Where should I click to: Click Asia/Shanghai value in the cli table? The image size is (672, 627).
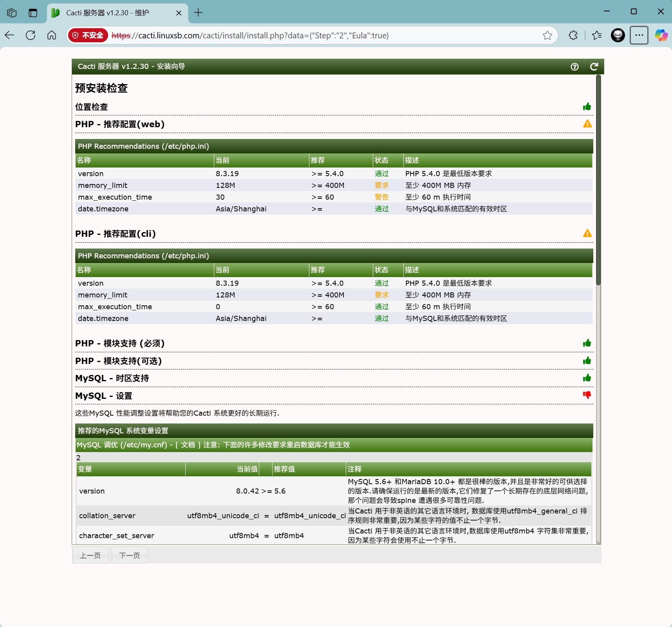241,319
